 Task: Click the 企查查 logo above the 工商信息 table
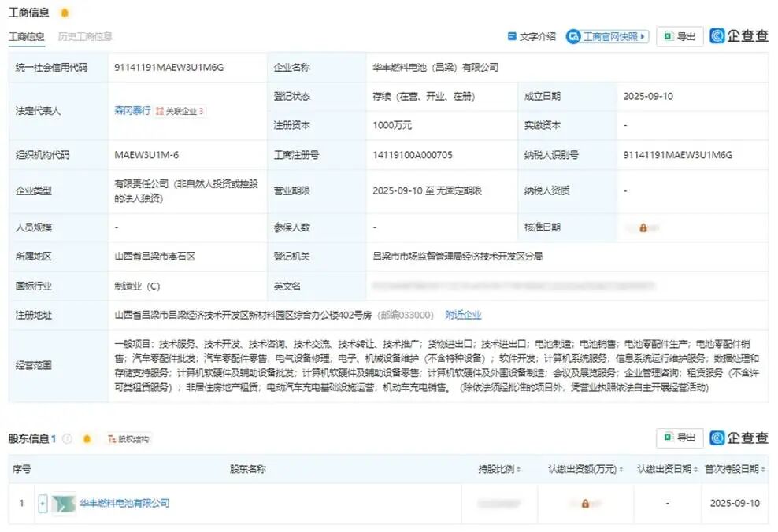[739, 35]
